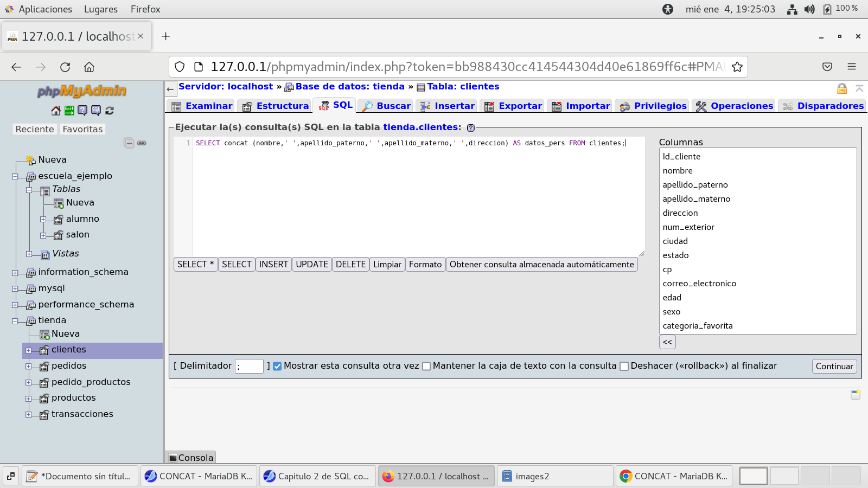Enable Mantener la caja de texto checkbox
The width and height of the screenshot is (868, 488).
coord(426,366)
